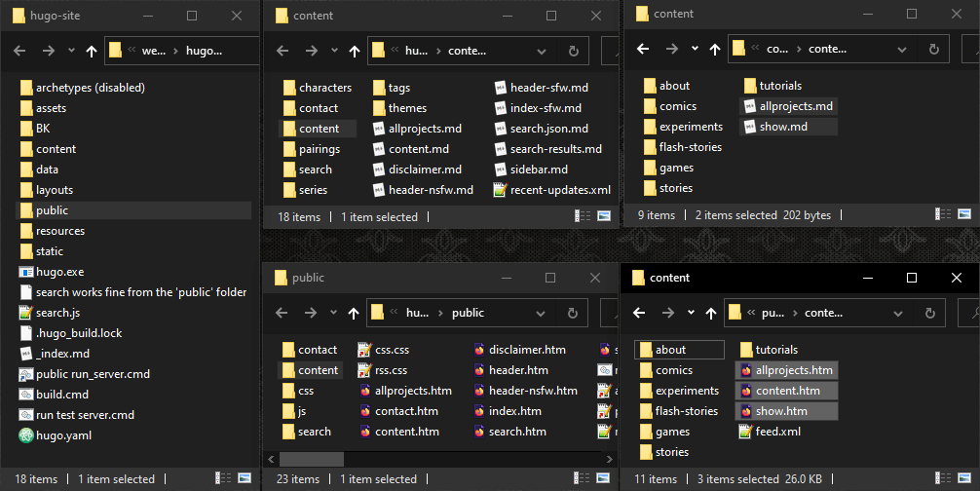Click 'public' breadcrumb in public window address bar

point(468,313)
